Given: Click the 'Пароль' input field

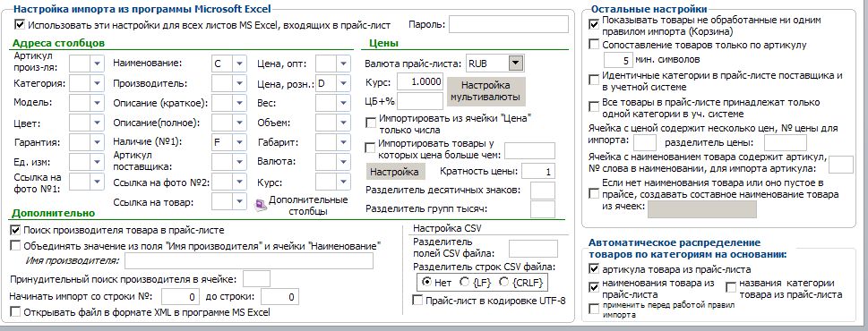Looking at the screenshot, I should tap(509, 25).
